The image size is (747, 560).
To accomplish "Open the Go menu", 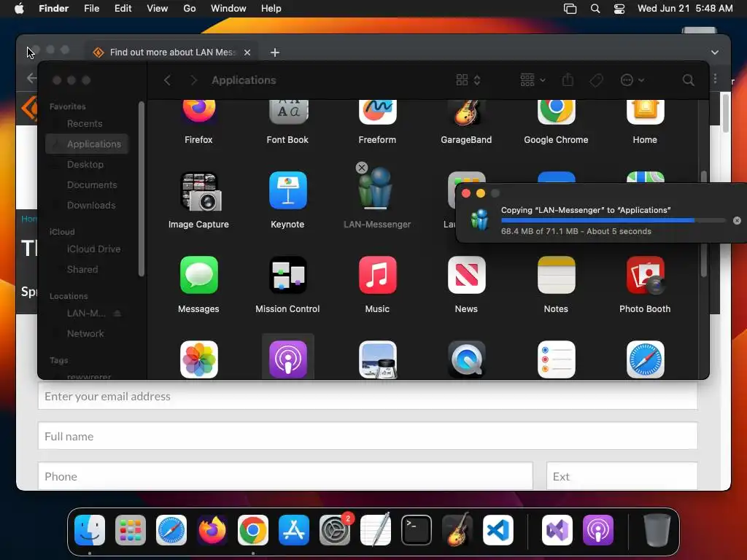I will [190, 9].
